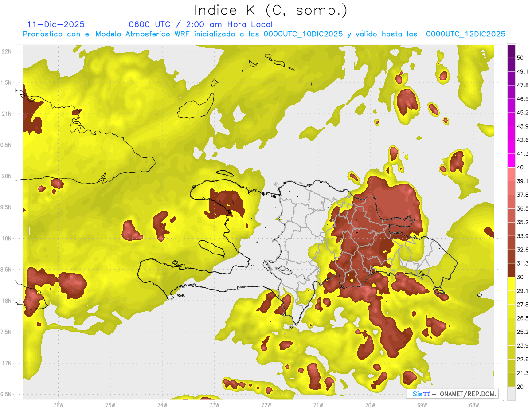The width and height of the screenshot is (532, 411).
Task: Click the color scale value "47.8"
Action: pos(523,85)
